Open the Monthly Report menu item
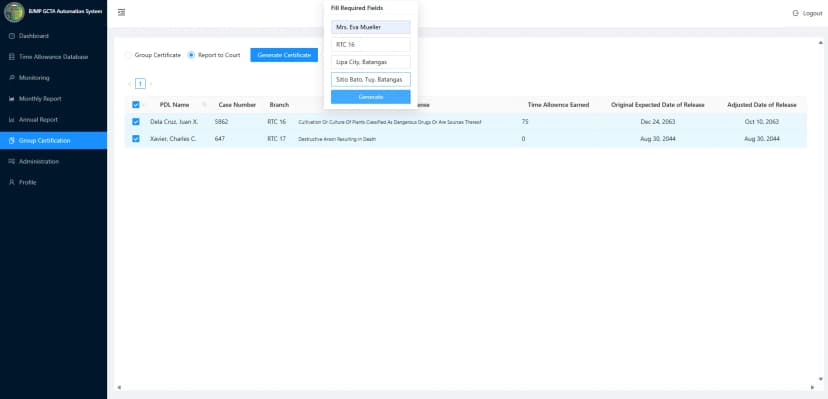Image resolution: width=828 pixels, height=399 pixels. point(53,99)
